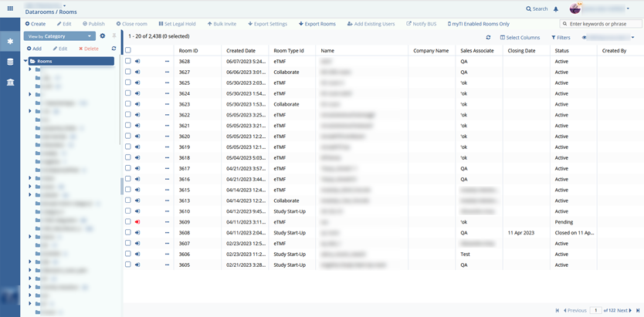Jump to the last page icon

[637, 310]
